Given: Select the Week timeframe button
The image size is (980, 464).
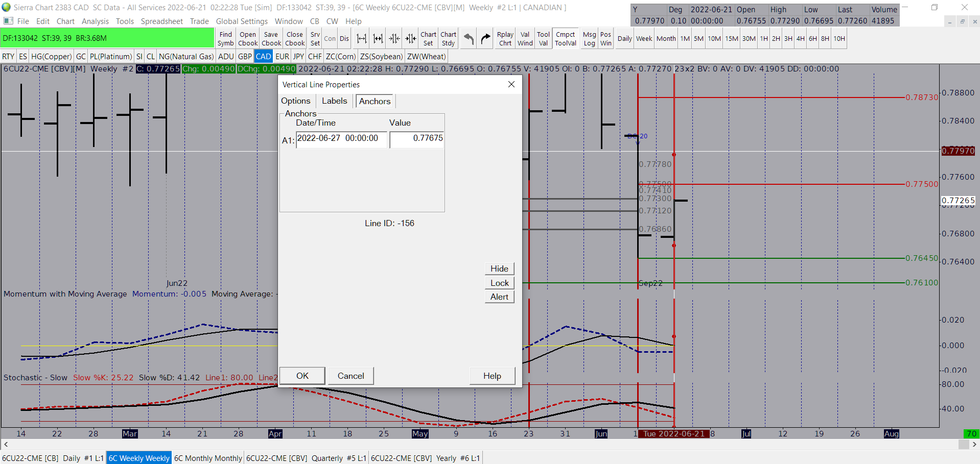Looking at the screenshot, I should point(644,39).
